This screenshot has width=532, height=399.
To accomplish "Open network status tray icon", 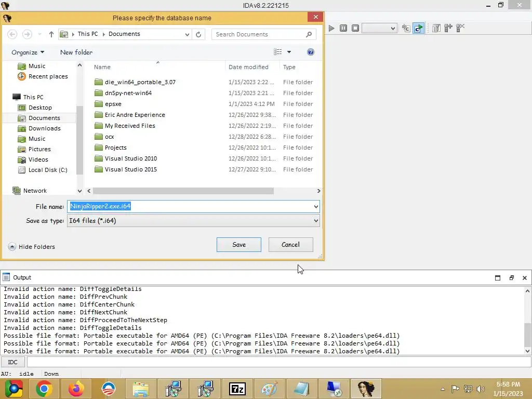I will click(x=468, y=389).
